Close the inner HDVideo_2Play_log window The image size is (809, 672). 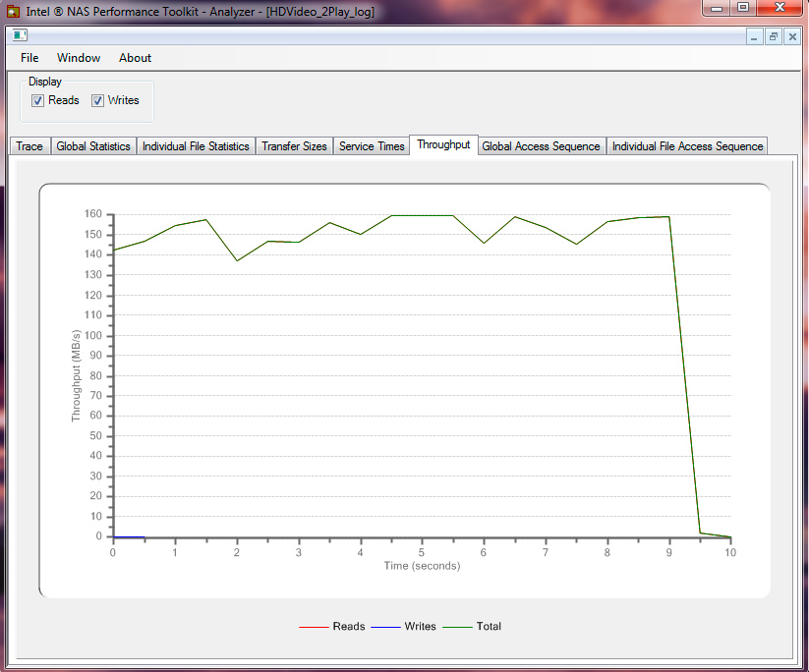(792, 36)
